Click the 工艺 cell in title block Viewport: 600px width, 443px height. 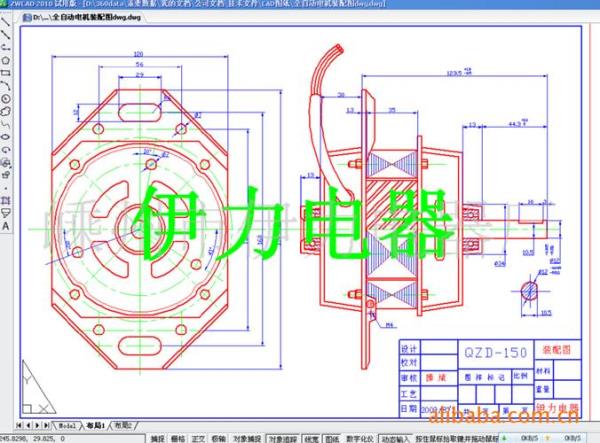tap(409, 394)
